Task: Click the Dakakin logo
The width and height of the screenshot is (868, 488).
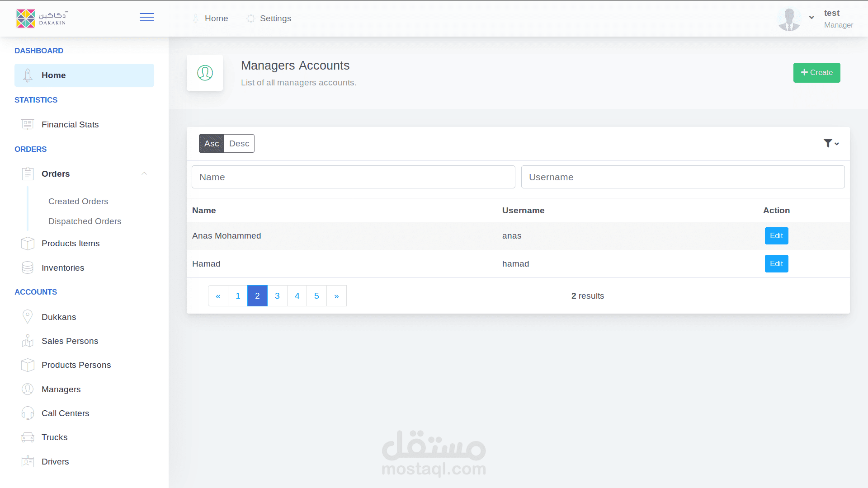Action: click(41, 19)
